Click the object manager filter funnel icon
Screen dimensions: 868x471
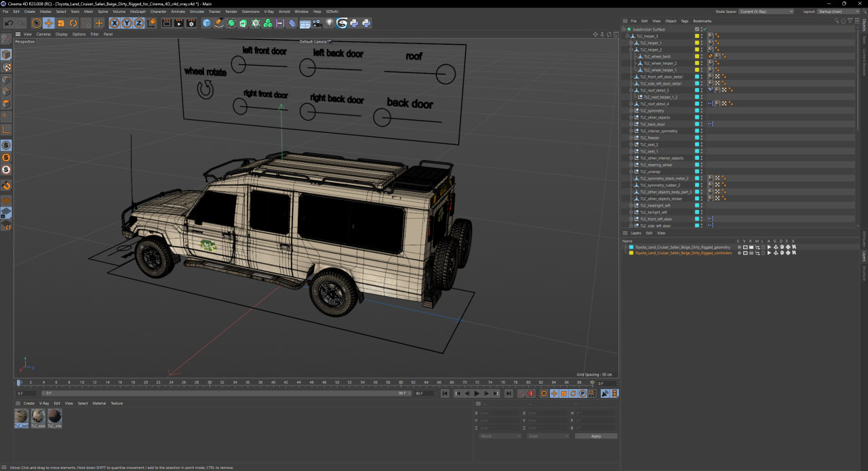pos(850,21)
